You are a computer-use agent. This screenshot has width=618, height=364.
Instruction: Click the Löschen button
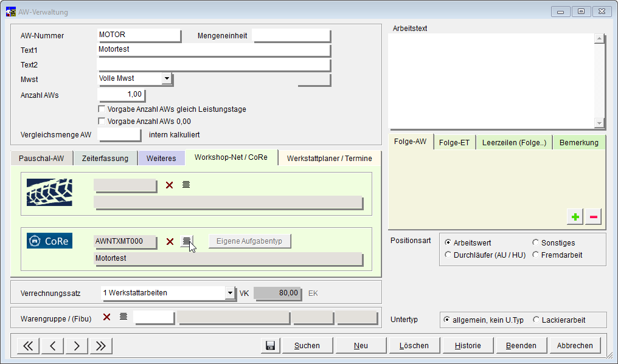pyautogui.click(x=414, y=346)
